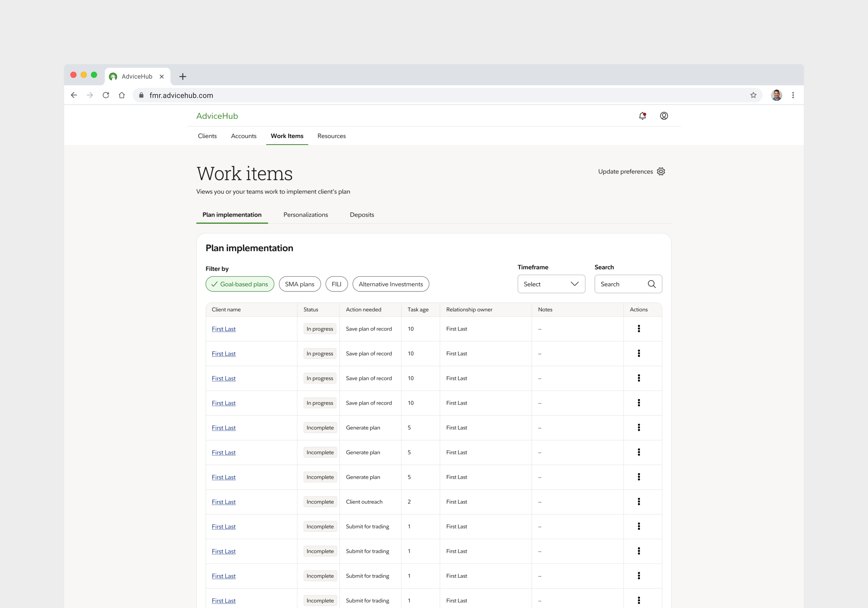868x608 pixels.
Task: Open actions menu for Client outreach row
Action: [x=639, y=502]
